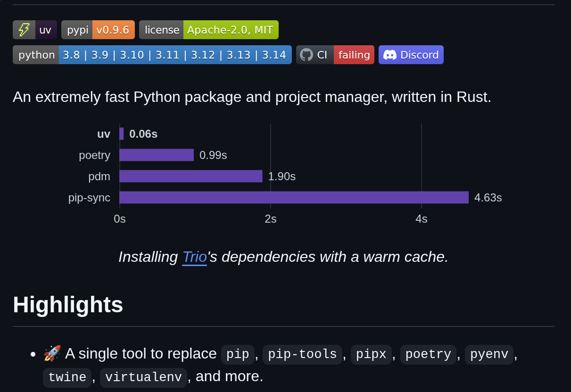The image size is (571, 392).
Task: Click the pip-tools inline code snippet
Action: (x=302, y=354)
